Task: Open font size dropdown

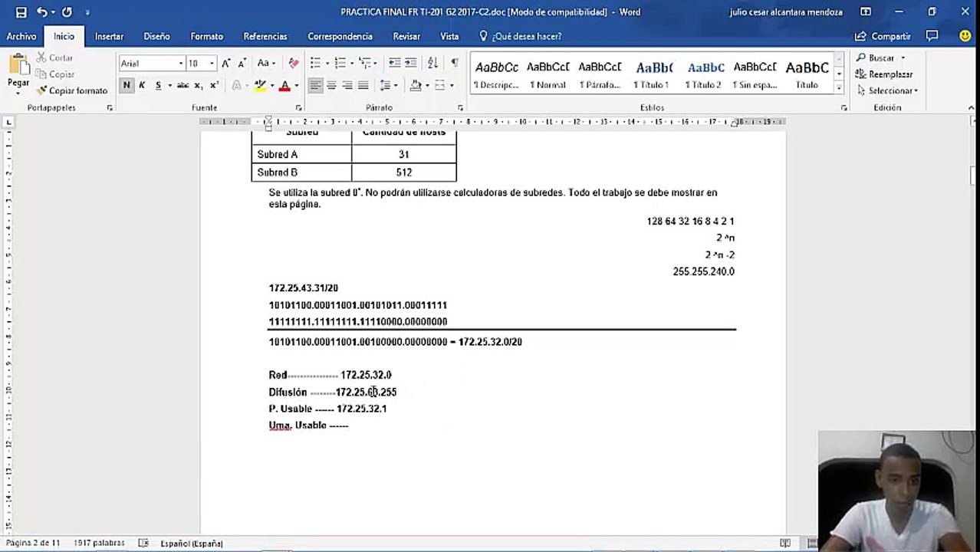Action: [x=212, y=64]
